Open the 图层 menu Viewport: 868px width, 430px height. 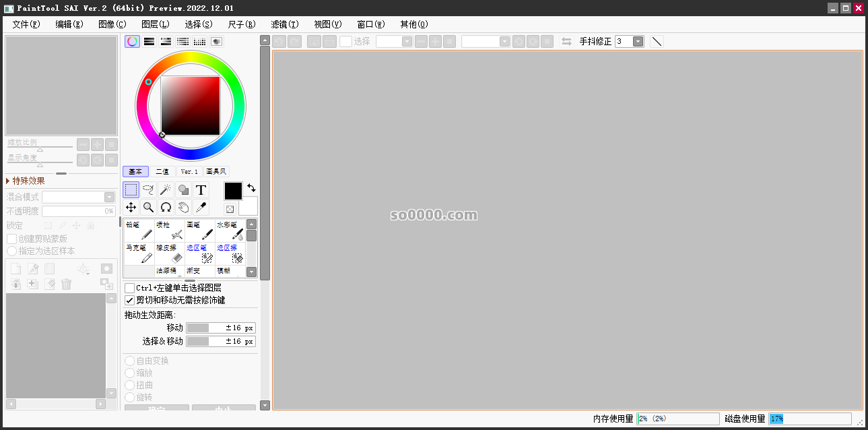[x=156, y=24]
